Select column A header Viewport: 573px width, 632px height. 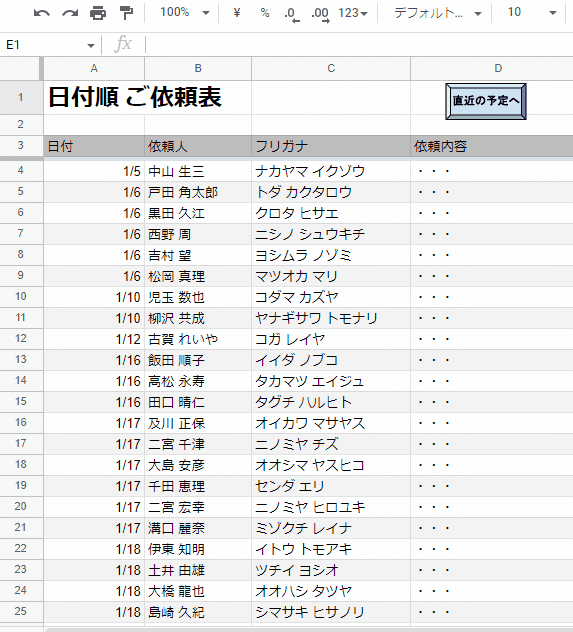[94, 68]
